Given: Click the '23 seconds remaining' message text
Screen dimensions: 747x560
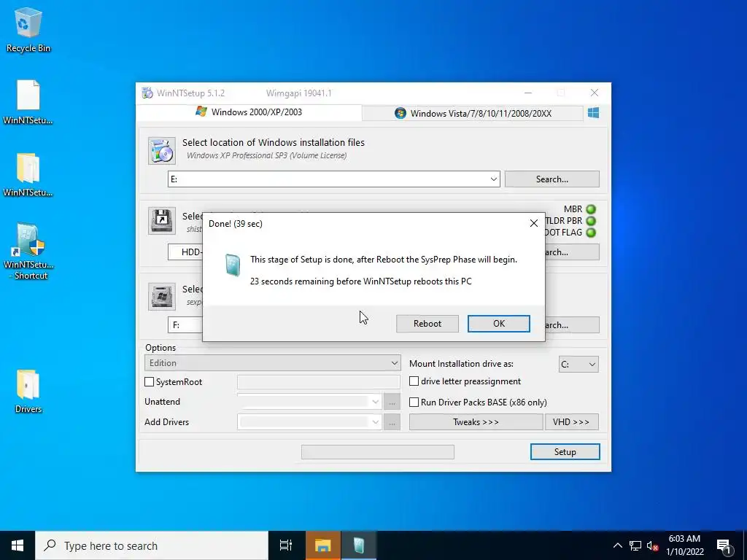Looking at the screenshot, I should coord(360,281).
